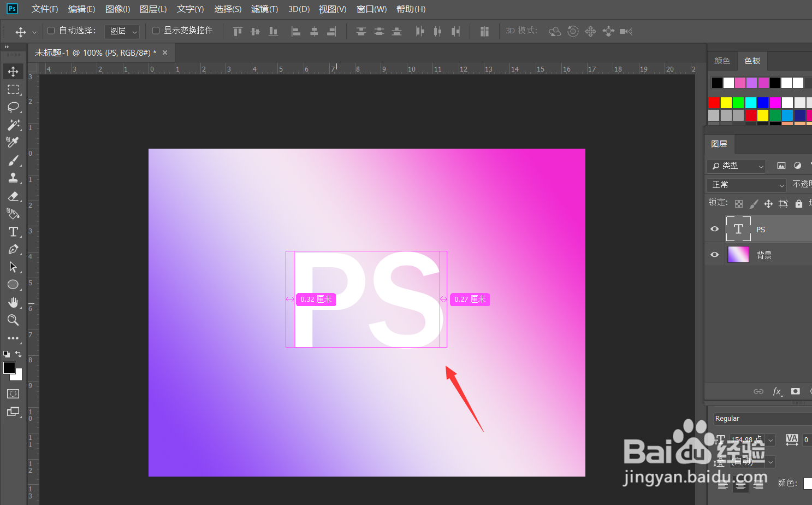Click the 3D video camera icon

click(626, 31)
